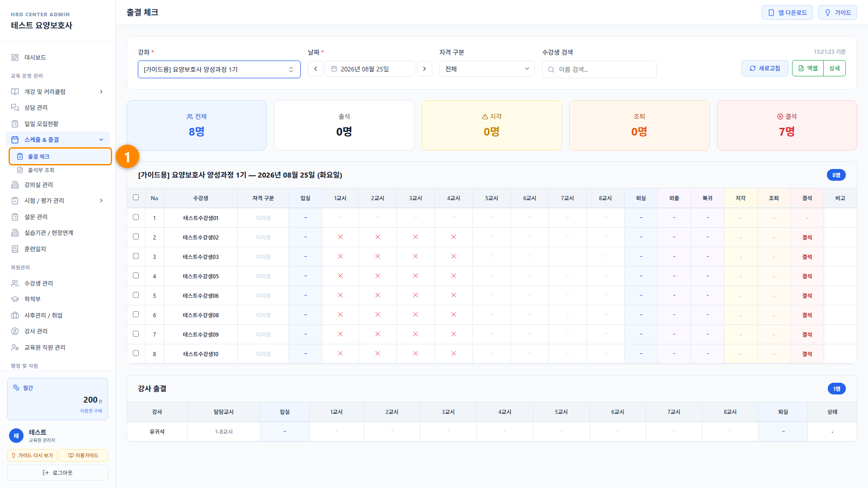Screen dimensions: 868x488
Task: Click the lightbulb icon in 가이드
Action: point(828,13)
